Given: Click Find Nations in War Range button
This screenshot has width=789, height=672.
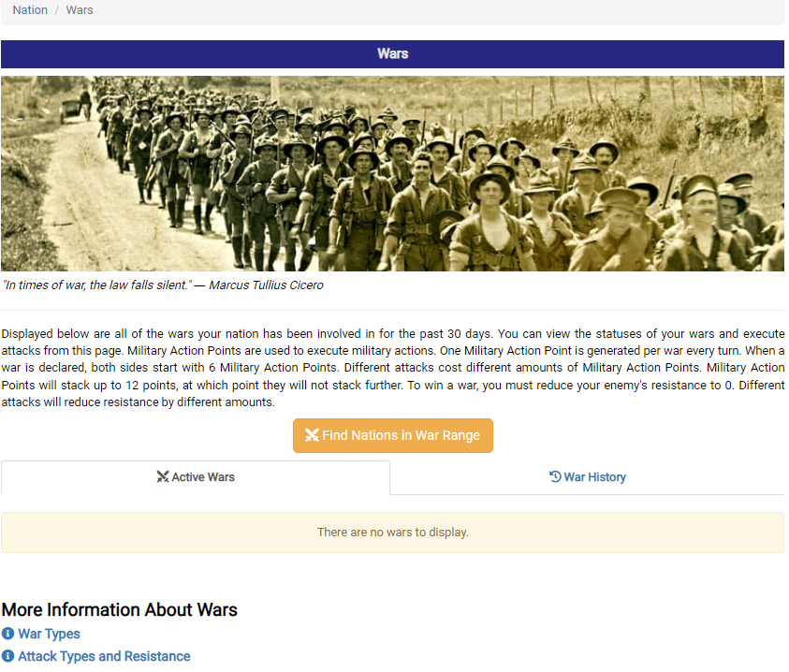Looking at the screenshot, I should point(392,435).
